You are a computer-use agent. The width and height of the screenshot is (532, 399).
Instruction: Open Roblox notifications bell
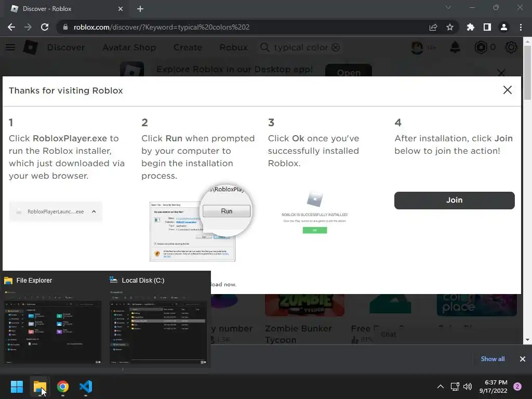tap(455, 47)
